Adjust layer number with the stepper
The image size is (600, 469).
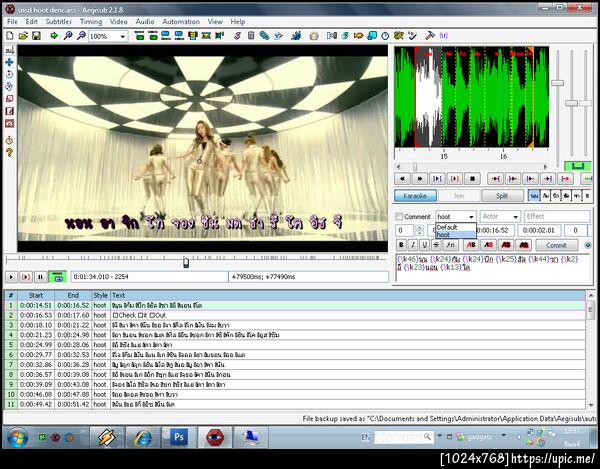click(x=419, y=230)
